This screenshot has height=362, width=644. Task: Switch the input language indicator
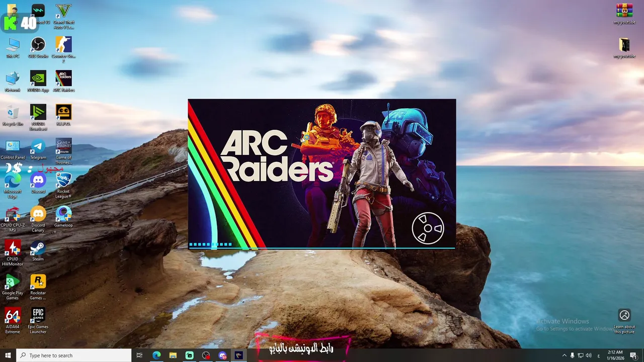pos(599,355)
